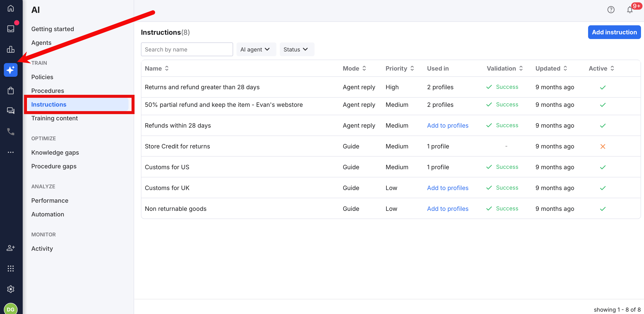The image size is (644, 314).
Task: Open the Reports bar chart icon
Action: click(x=10, y=49)
